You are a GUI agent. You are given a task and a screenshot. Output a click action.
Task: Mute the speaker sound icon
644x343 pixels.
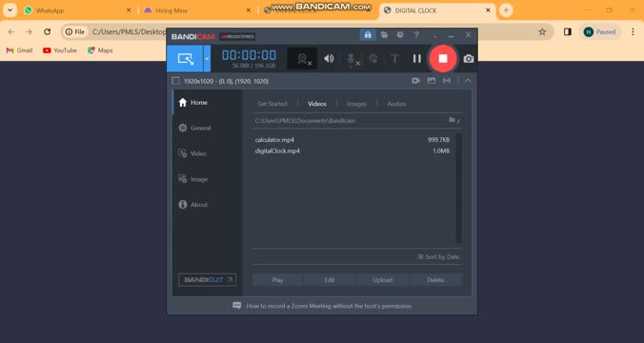tap(329, 59)
